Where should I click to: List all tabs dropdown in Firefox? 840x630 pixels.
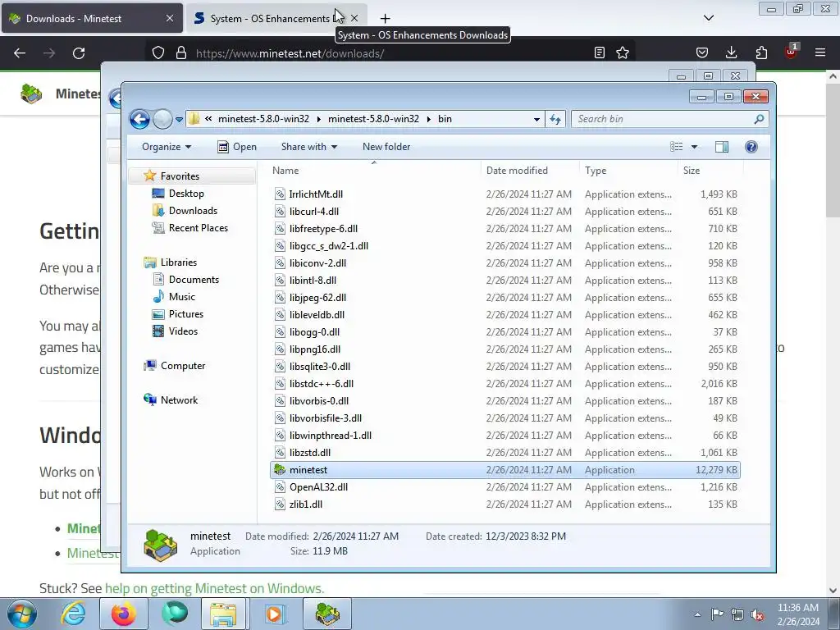pos(708,18)
